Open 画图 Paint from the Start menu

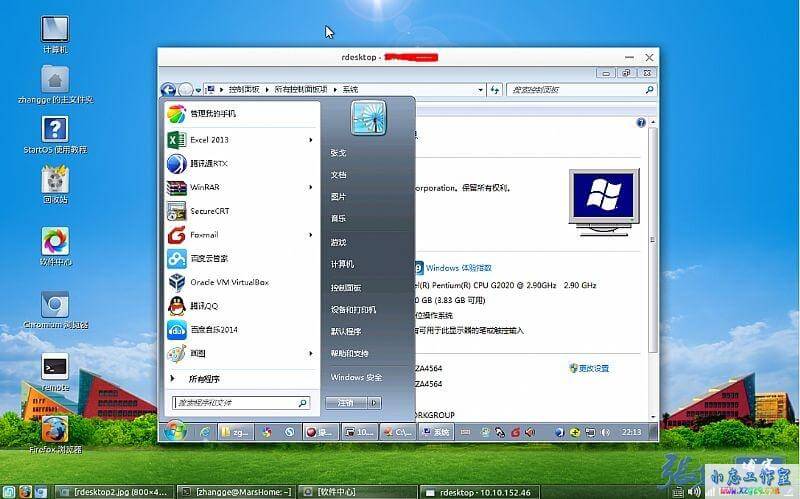[x=241, y=353]
